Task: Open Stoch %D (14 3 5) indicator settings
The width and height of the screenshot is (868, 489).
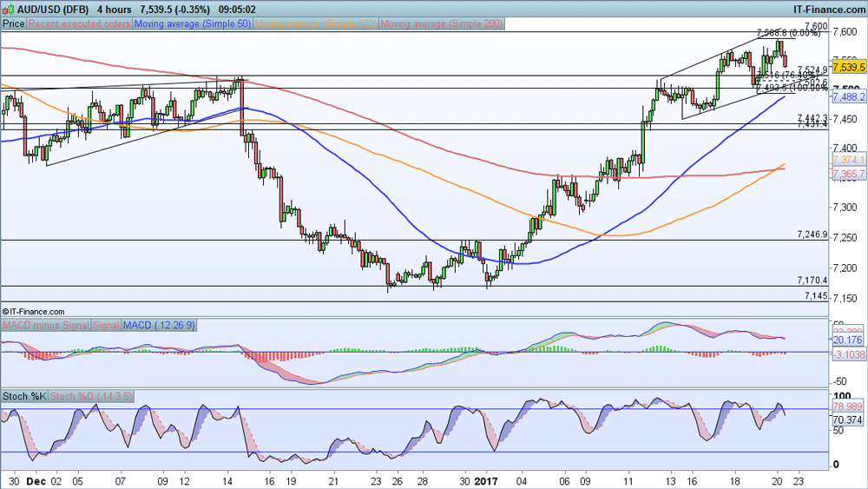Action: (91, 396)
